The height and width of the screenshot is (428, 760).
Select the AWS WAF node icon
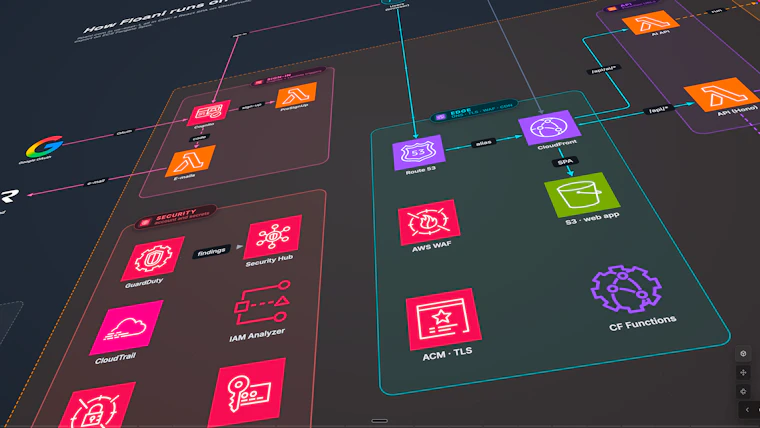[429, 222]
